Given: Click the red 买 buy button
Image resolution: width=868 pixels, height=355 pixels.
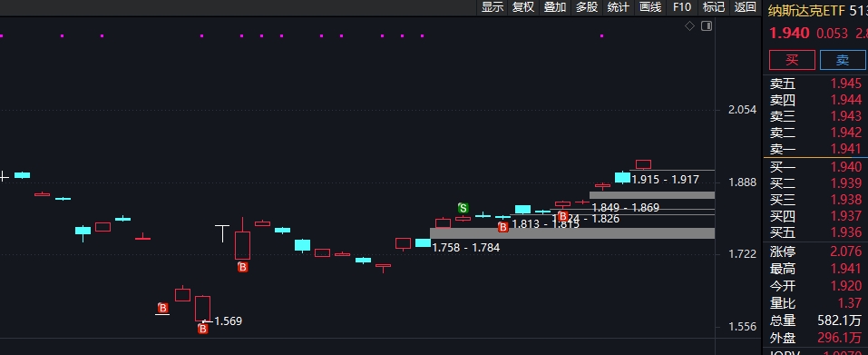Looking at the screenshot, I should tap(792, 60).
